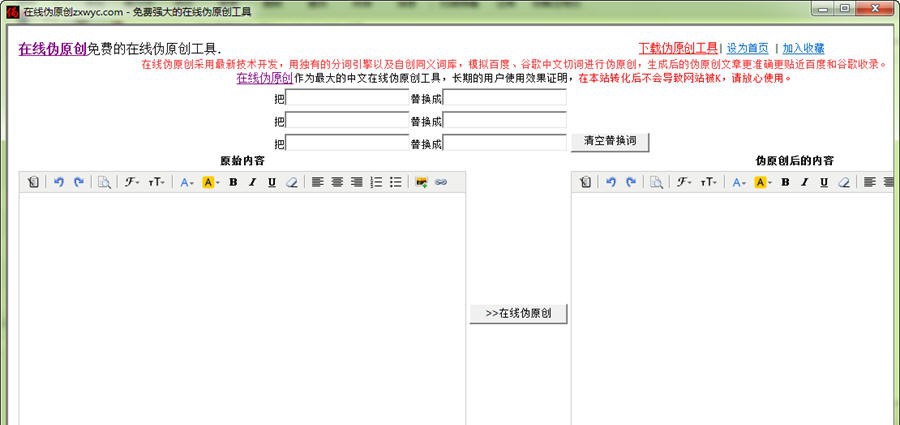This screenshot has height=425, width=900.
Task: Click inside the 伪原创后的内容 text editor area
Action: pyautogui.click(x=732, y=308)
